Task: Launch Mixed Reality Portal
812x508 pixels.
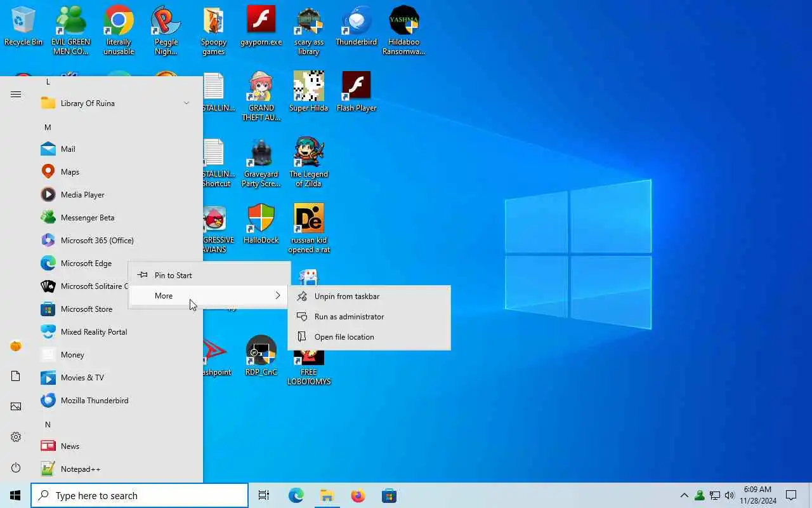Action: (x=117, y=331)
